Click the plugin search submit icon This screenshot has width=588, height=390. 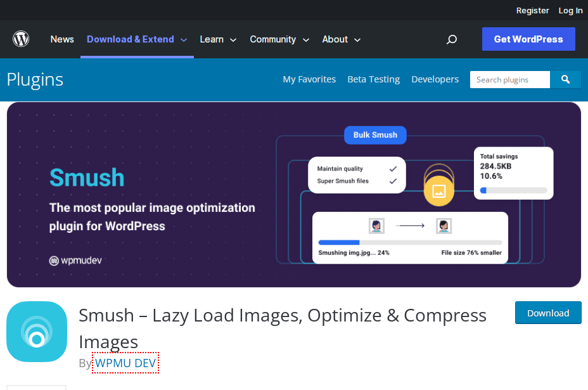click(x=565, y=79)
